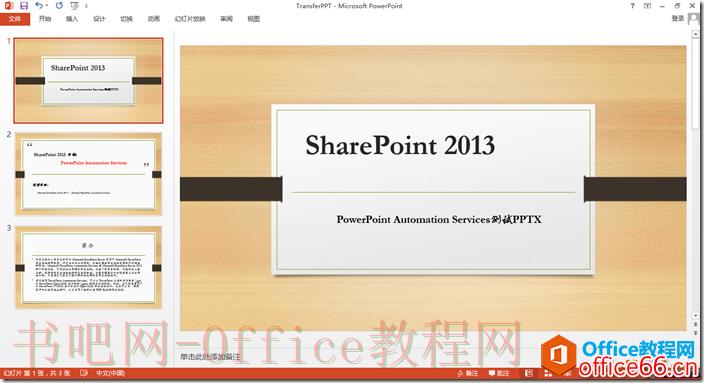Switch to the 设计 (Design) ribbon tab
This screenshot has height=383, width=704.
click(99, 19)
